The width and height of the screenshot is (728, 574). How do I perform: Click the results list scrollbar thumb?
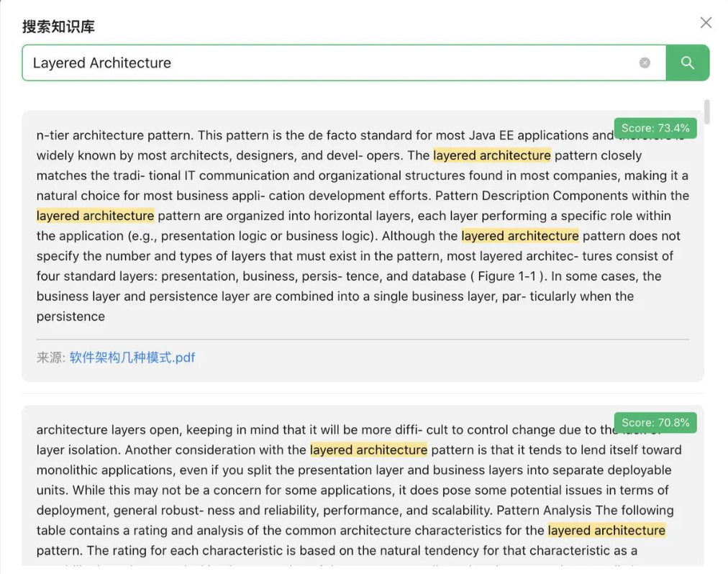707,112
